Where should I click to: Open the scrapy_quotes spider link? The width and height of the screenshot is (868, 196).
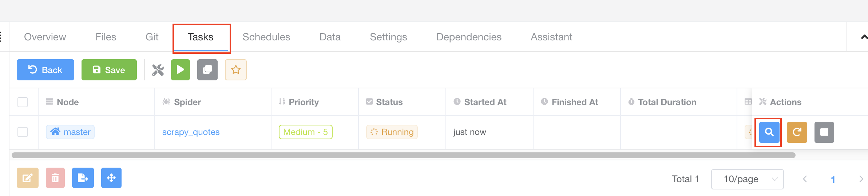[x=191, y=132]
